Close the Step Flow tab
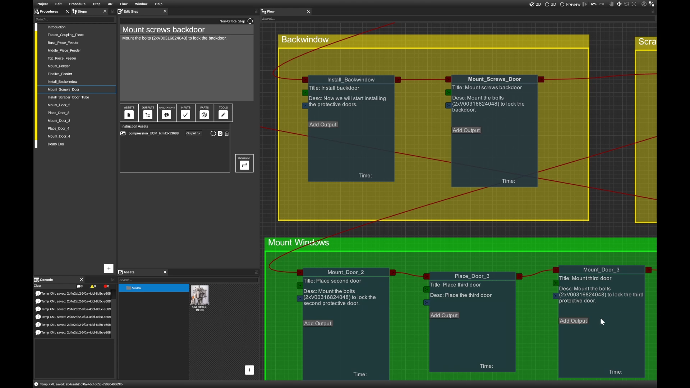 308,11
